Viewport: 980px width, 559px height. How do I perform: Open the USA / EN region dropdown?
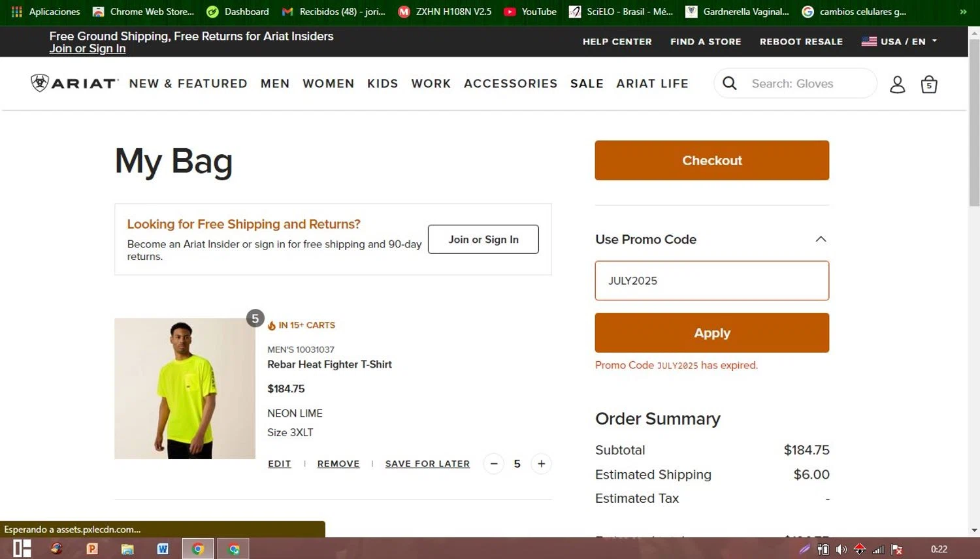point(899,41)
